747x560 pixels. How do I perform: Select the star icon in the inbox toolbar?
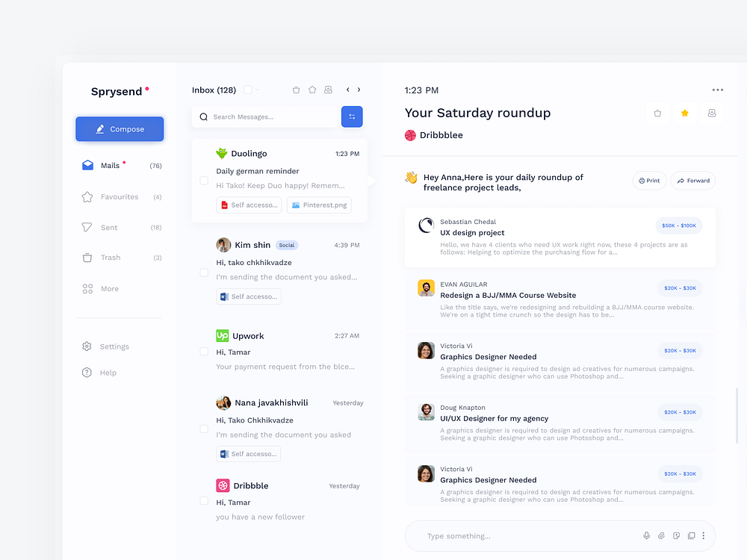point(312,89)
